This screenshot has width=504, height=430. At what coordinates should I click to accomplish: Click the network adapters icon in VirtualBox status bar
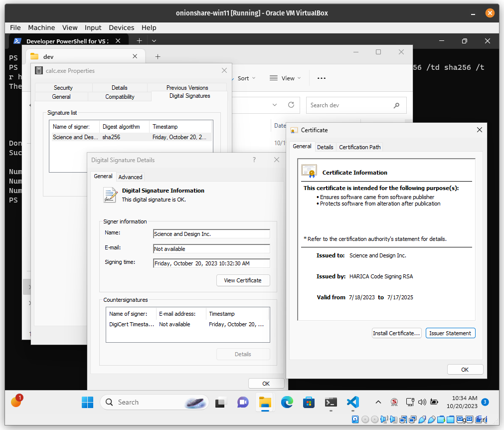coord(402,420)
